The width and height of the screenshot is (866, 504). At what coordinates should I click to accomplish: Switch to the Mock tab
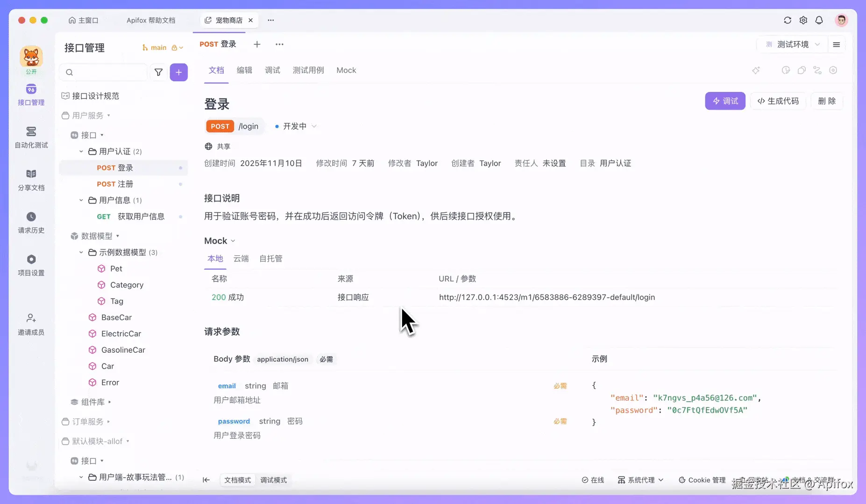(346, 70)
